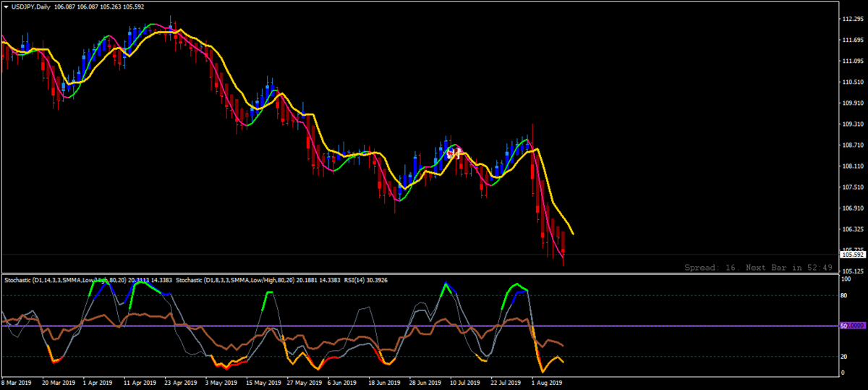Viewport: 868px width, 390px height.
Task: Click the 11 Apr 2019 date label
Action: [140, 382]
